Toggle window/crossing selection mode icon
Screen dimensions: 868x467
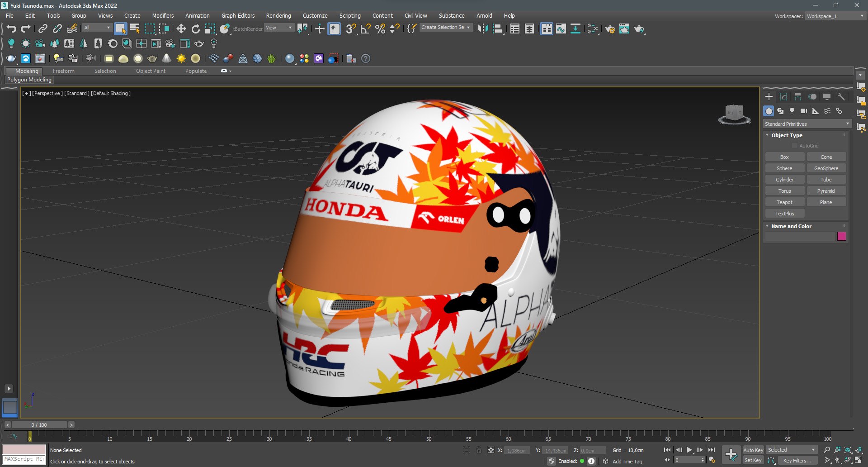pyautogui.click(x=164, y=29)
